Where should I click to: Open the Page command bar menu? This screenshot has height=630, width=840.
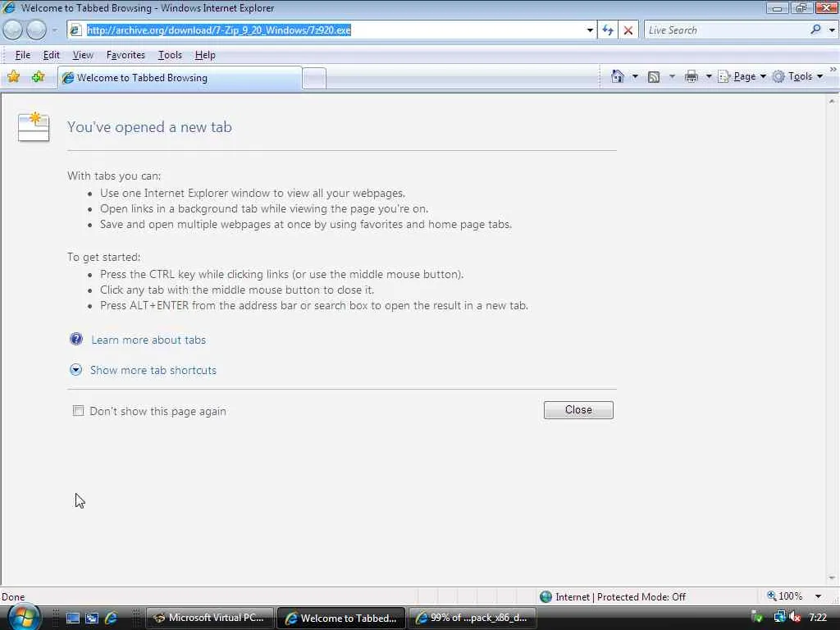[742, 76]
